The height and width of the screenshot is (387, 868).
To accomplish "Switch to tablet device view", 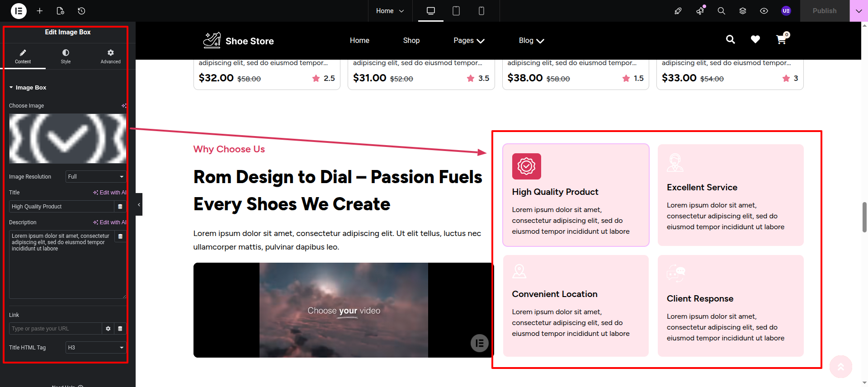I will tap(456, 11).
